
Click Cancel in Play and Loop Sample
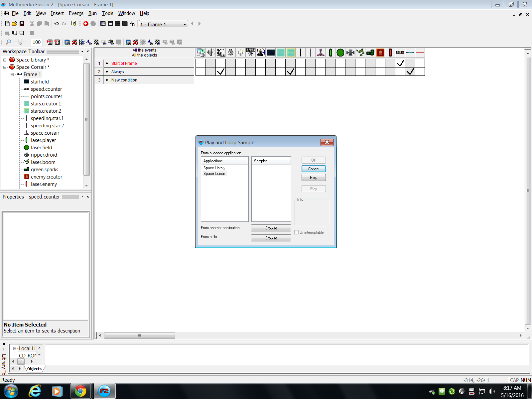point(314,169)
